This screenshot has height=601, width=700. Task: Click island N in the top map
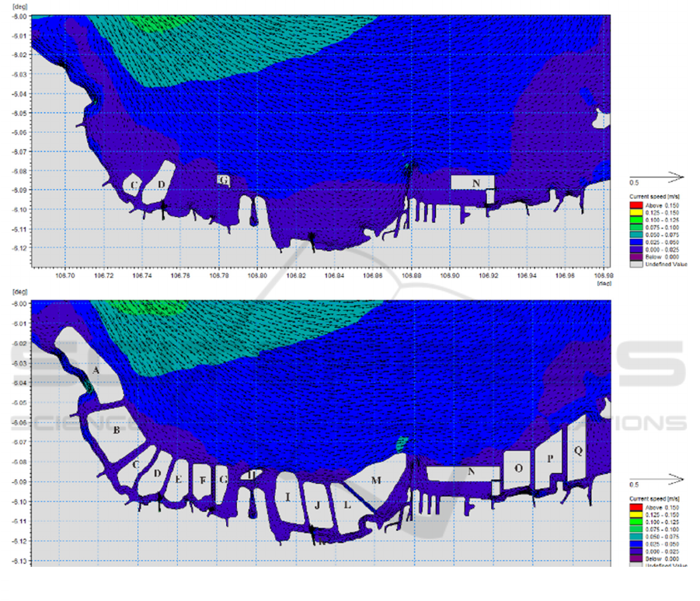pyautogui.click(x=476, y=183)
